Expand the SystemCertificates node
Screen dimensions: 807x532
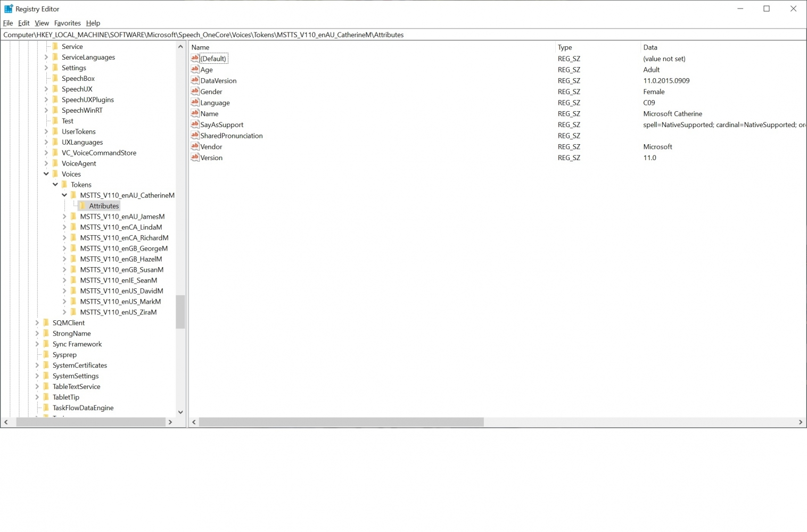click(37, 365)
